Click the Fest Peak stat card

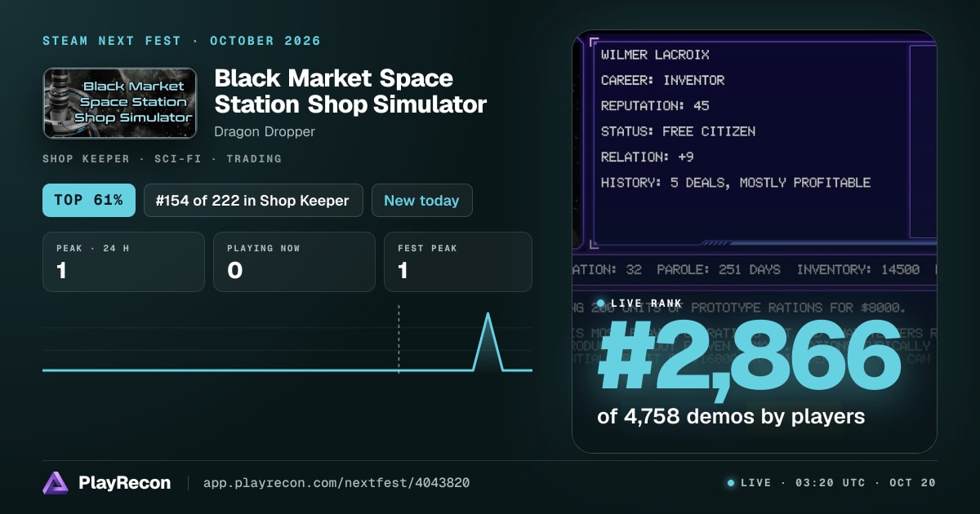click(x=458, y=262)
